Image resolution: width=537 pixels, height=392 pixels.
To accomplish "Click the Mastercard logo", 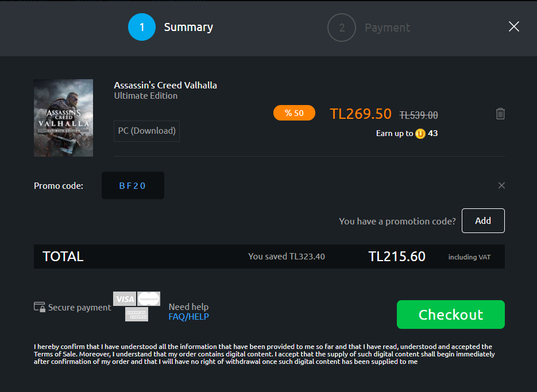I will pos(149,299).
